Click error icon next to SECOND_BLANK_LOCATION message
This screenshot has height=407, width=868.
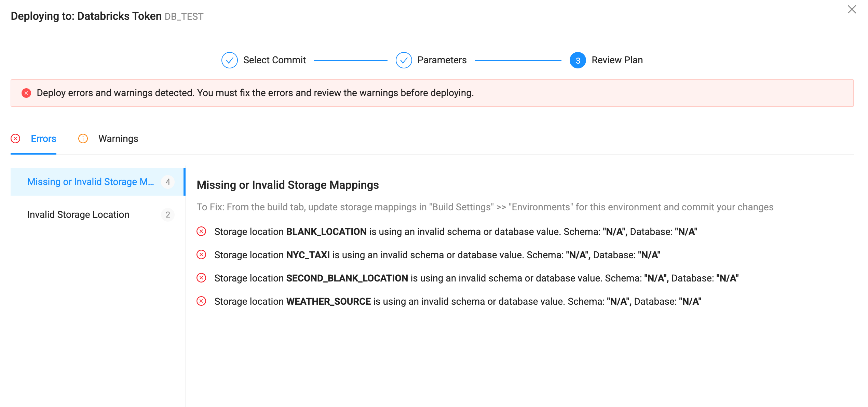coord(201,278)
